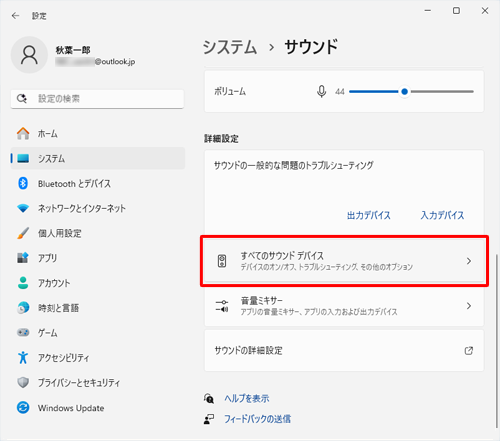This screenshot has width=500, height=441.
Task: Click the outlook.jp account email
Action: click(x=95, y=62)
